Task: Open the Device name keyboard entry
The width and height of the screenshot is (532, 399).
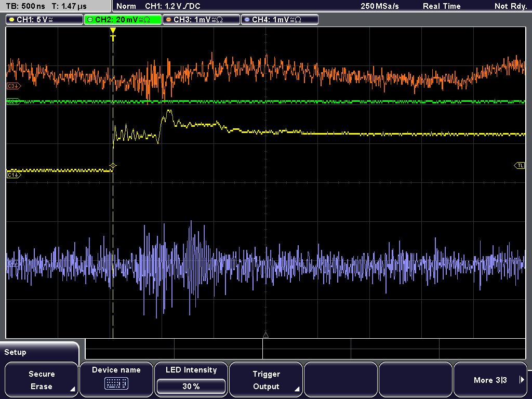Action: [116, 380]
